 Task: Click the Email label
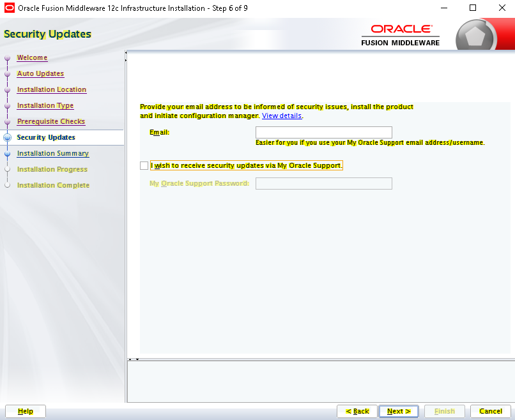click(x=159, y=132)
